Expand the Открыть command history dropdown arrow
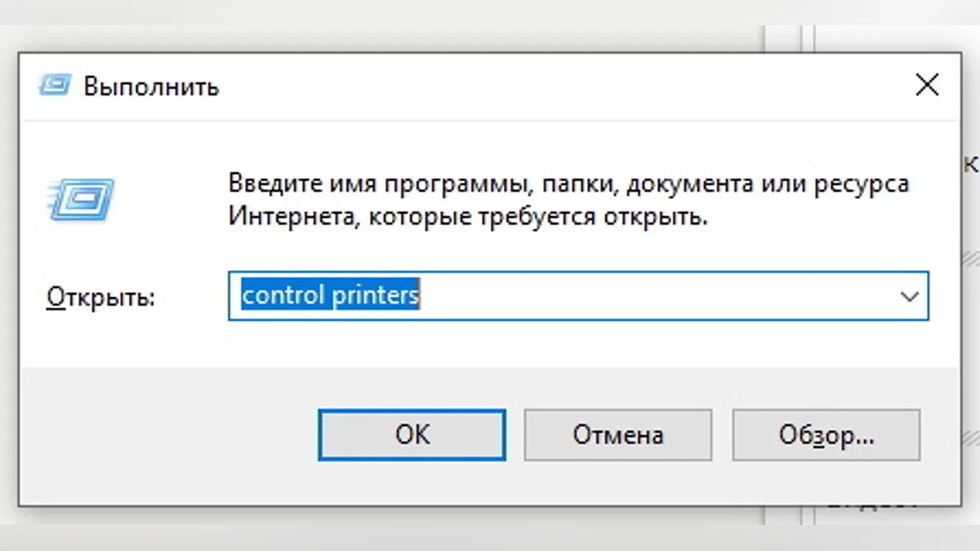The height and width of the screenshot is (551, 980). 909,296
